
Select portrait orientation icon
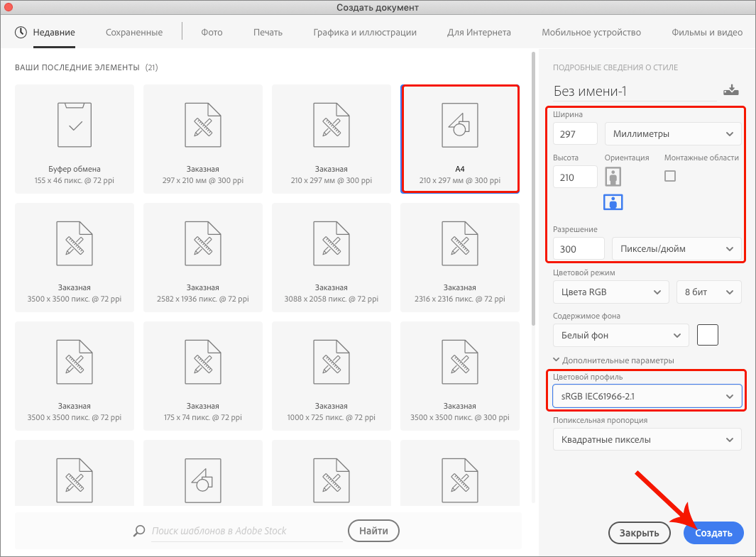(x=613, y=177)
